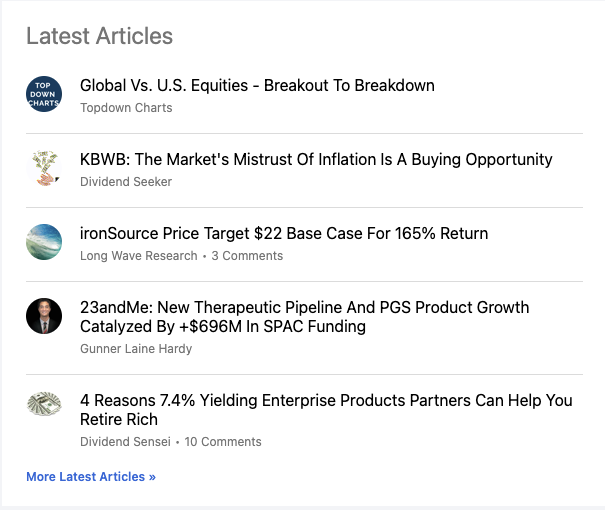Visit the Dividend Seeker author page
This screenshot has height=510, width=605.
(x=126, y=182)
